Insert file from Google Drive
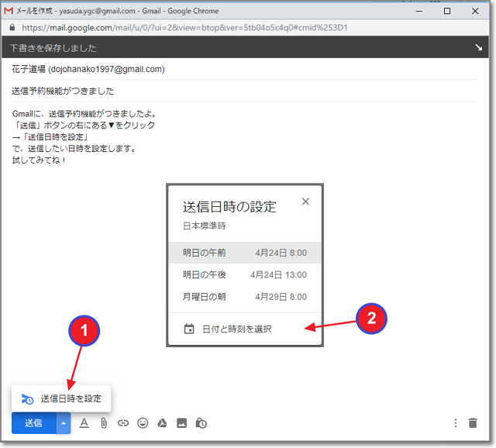This screenshot has width=496, height=448. [x=163, y=423]
